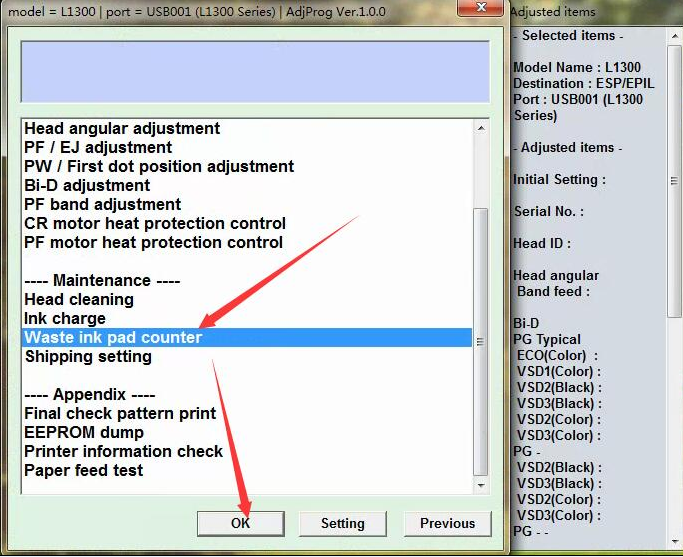683x557 pixels.
Task: Select PF motor heat protection control
Action: pyautogui.click(x=153, y=243)
